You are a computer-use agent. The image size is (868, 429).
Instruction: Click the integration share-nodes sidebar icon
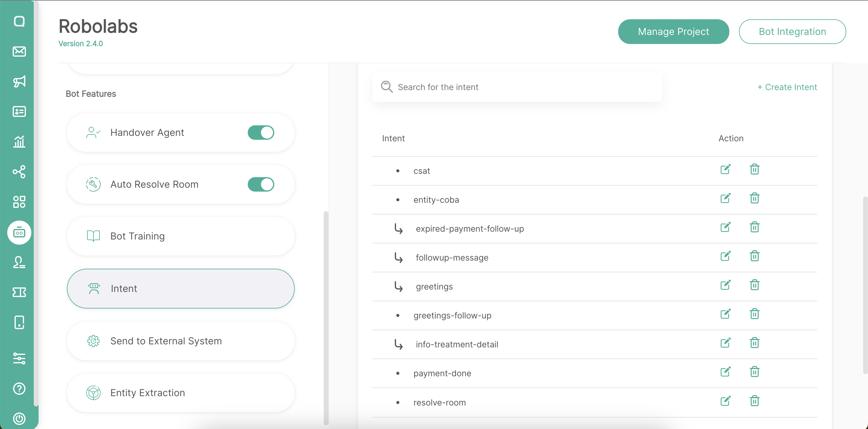(x=19, y=172)
